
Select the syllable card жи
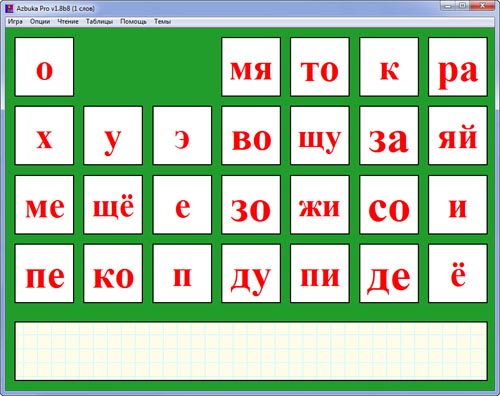(x=320, y=205)
